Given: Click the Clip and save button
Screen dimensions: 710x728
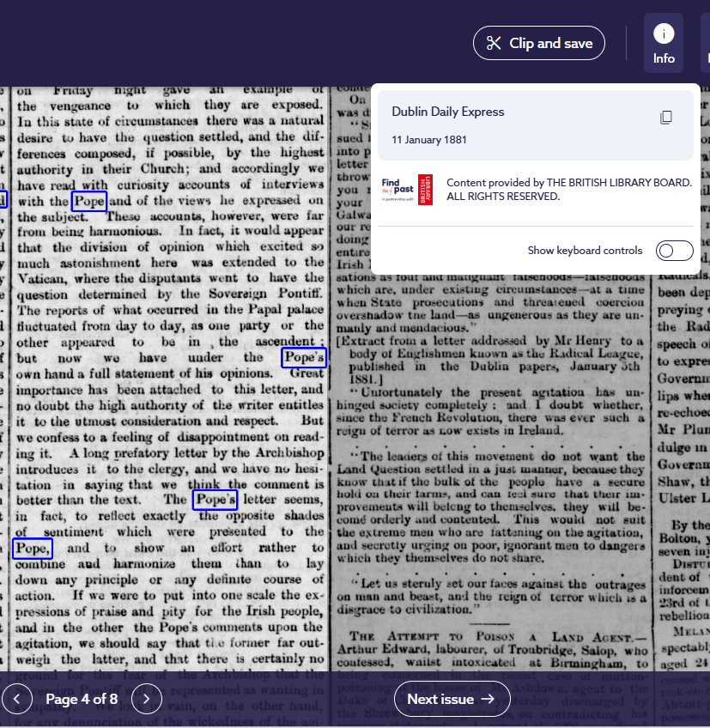Looking at the screenshot, I should [x=538, y=43].
